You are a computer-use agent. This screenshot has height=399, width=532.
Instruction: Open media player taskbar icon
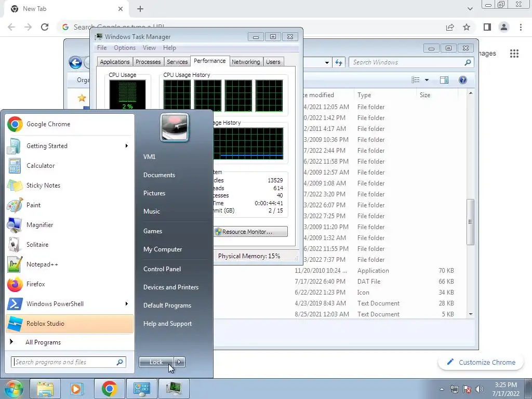click(77, 389)
